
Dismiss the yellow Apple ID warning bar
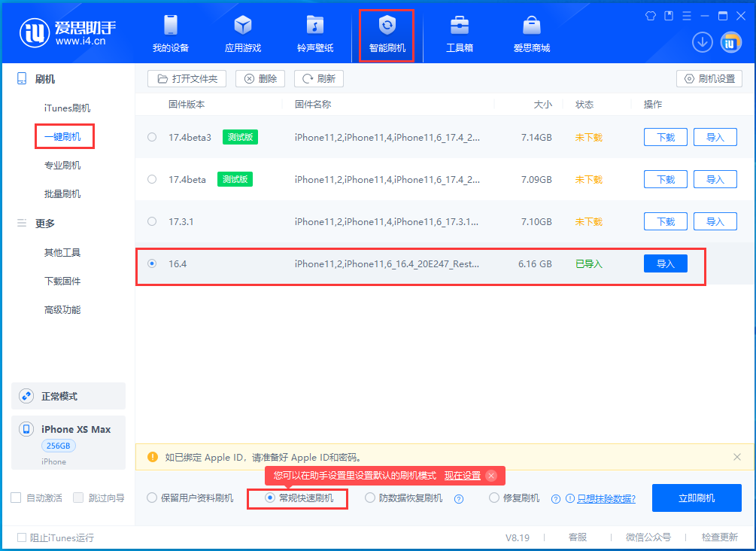(x=736, y=457)
